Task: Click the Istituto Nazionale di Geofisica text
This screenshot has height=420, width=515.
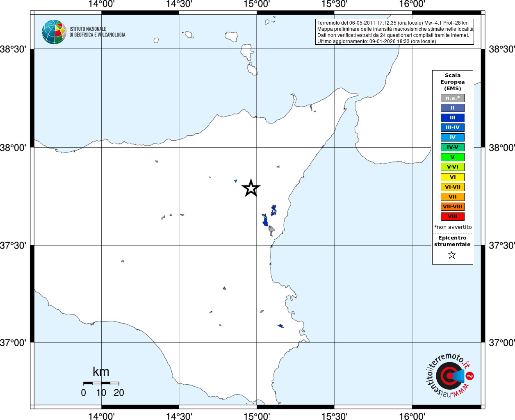Action: click(x=97, y=32)
